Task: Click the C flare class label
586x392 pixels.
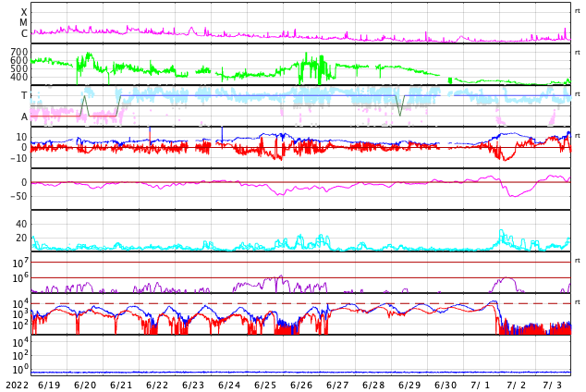Action: 24,33
